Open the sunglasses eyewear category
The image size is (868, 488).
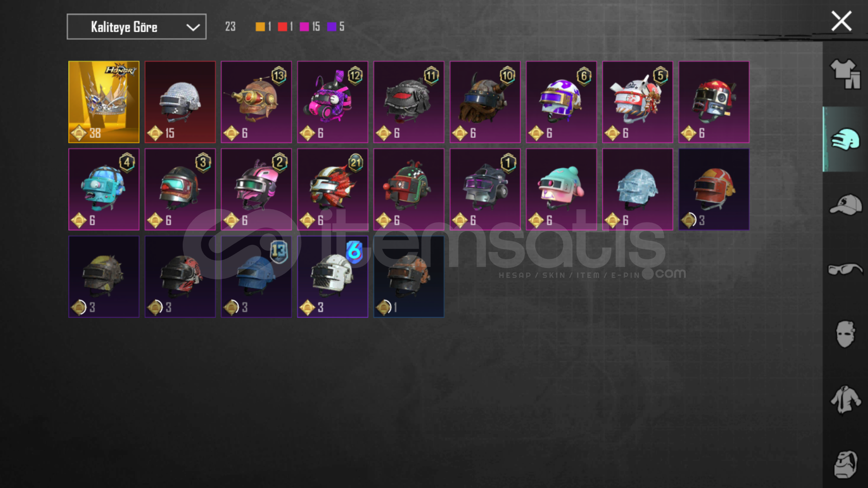[845, 270]
